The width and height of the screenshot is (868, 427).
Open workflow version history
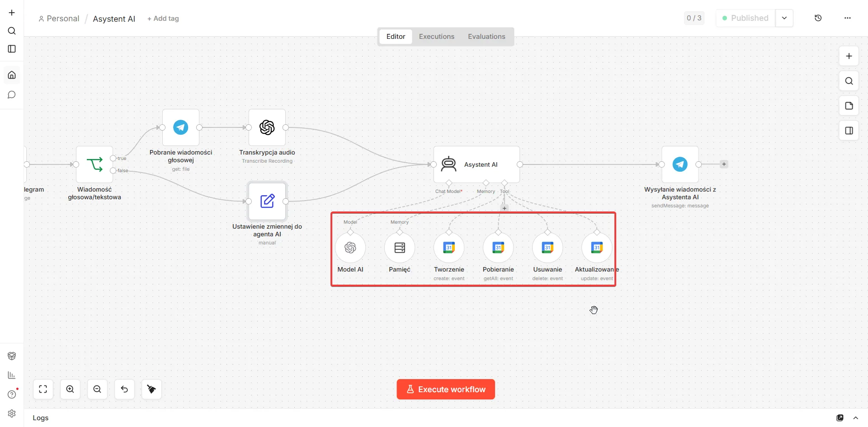(x=818, y=18)
